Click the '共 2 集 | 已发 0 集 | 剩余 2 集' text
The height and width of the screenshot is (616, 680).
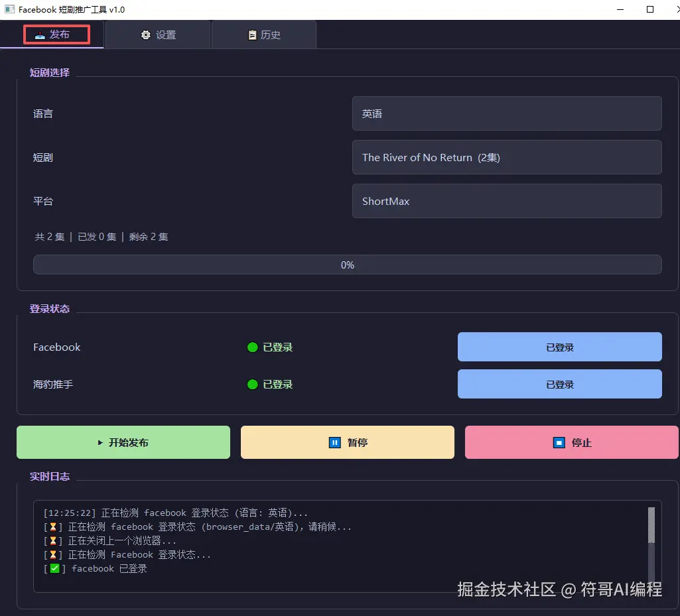[x=102, y=237]
